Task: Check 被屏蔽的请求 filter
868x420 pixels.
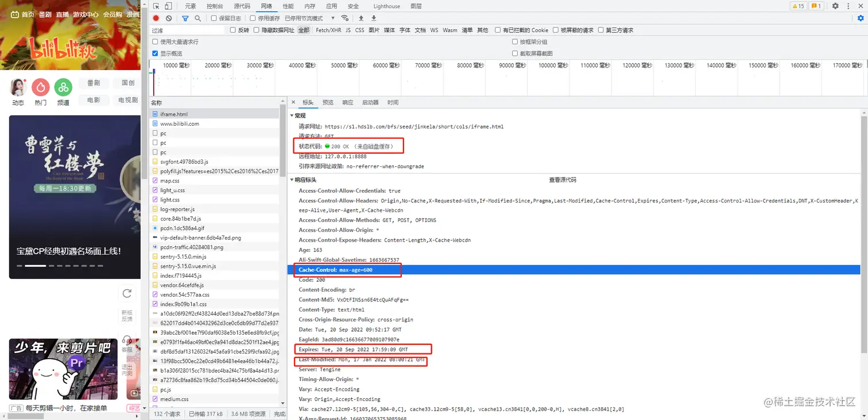Action: click(555, 30)
